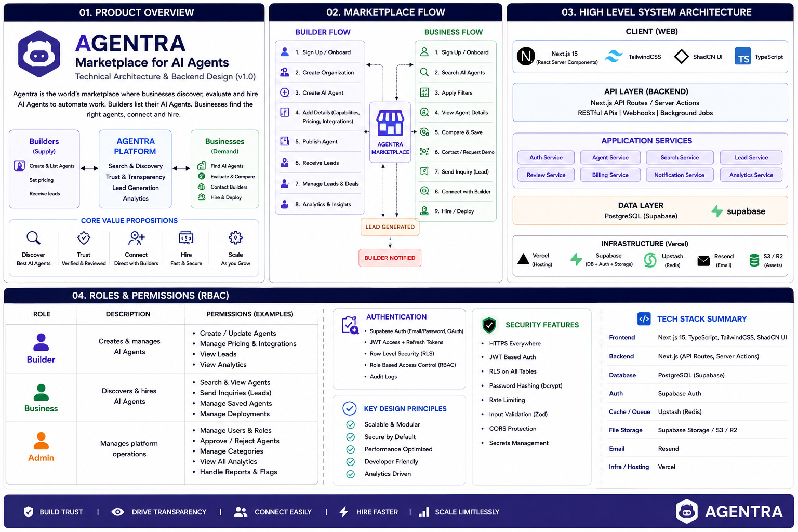Click the Publish Agent step icon
Image resolution: width=798 pixels, height=532 pixels.
pos(285,141)
